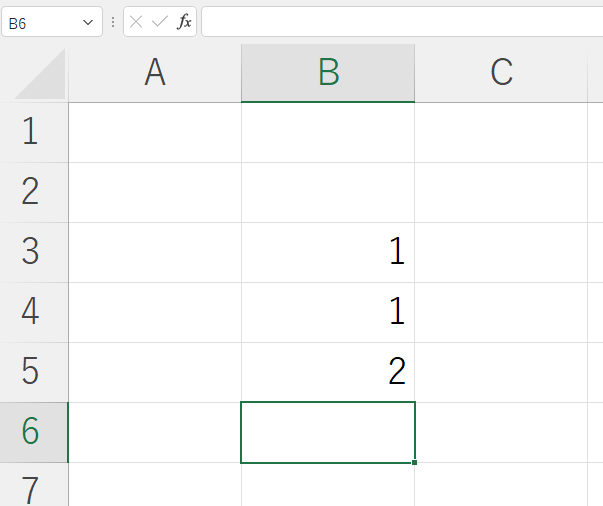Expand the Name Box dropdown arrow
603x506 pixels.
pos(88,22)
